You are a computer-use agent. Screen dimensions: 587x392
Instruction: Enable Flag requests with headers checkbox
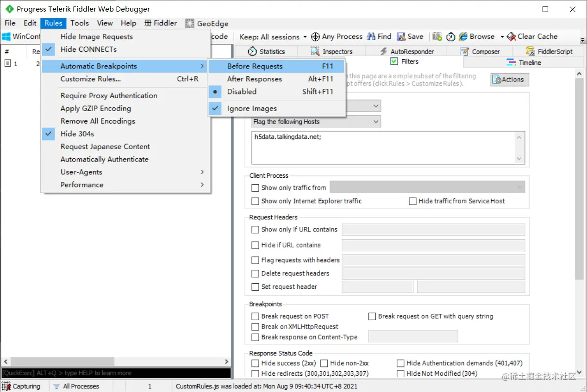[255, 261]
